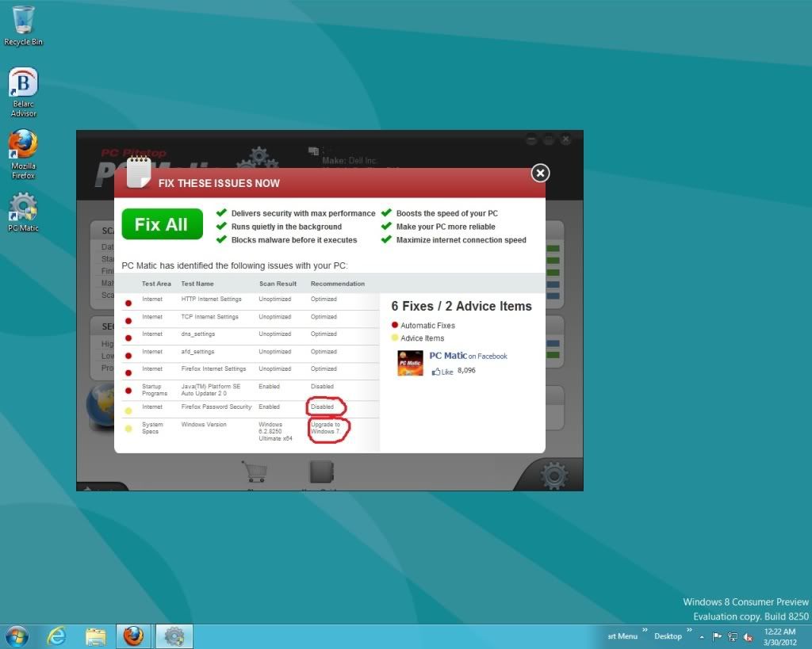Viewport: 812px width, 649px height.
Task: Select the Firefox Internet Settings row
Action: point(251,371)
